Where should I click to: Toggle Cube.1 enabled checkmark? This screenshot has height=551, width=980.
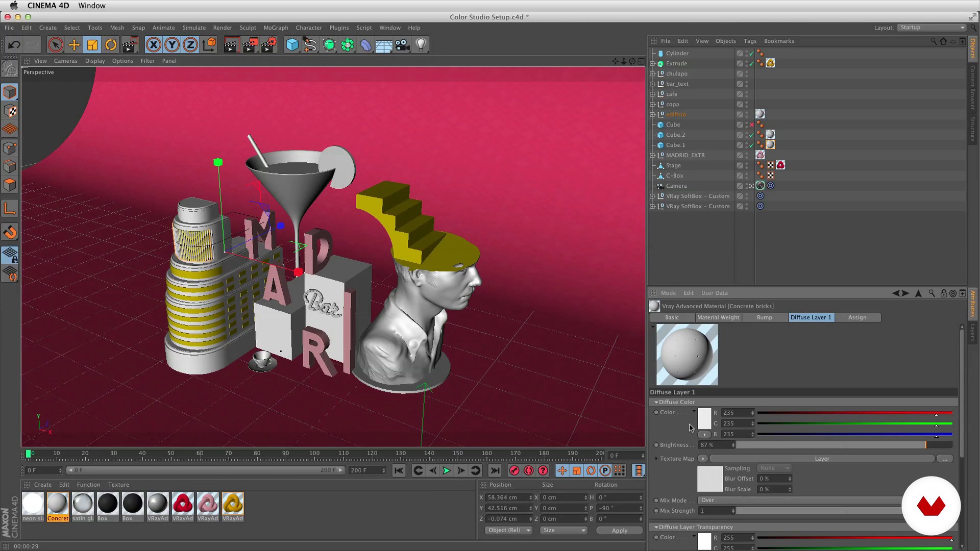click(751, 145)
